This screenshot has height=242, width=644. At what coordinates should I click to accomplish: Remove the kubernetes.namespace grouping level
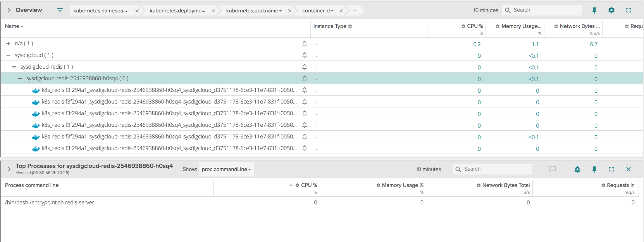point(137,11)
